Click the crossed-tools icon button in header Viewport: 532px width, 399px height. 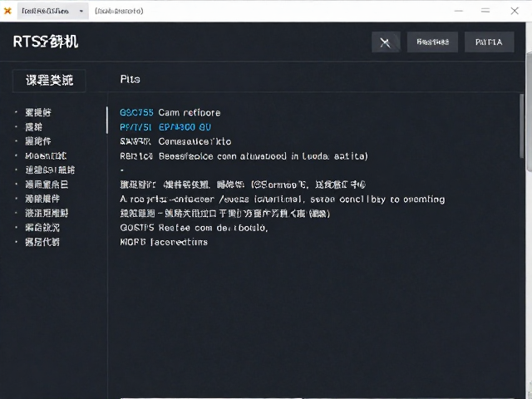(x=386, y=42)
